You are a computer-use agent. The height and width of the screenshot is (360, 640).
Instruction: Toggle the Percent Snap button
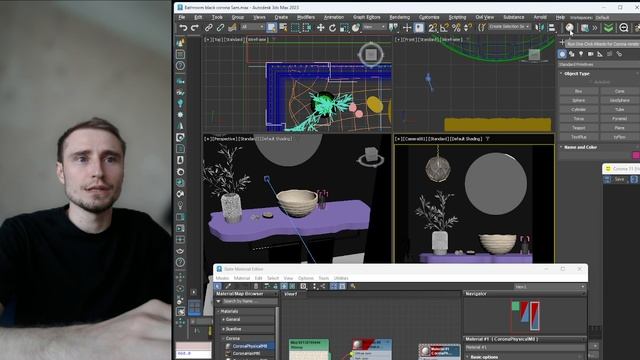(x=456, y=28)
